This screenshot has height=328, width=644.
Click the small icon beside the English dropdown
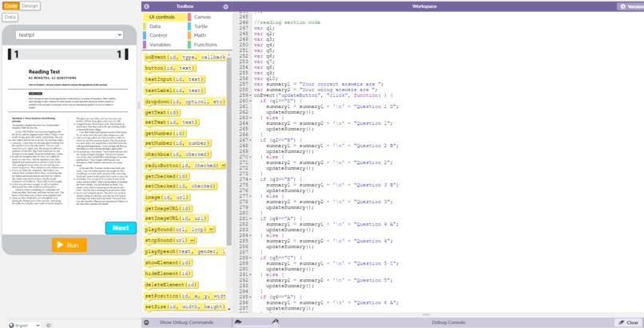49,325
